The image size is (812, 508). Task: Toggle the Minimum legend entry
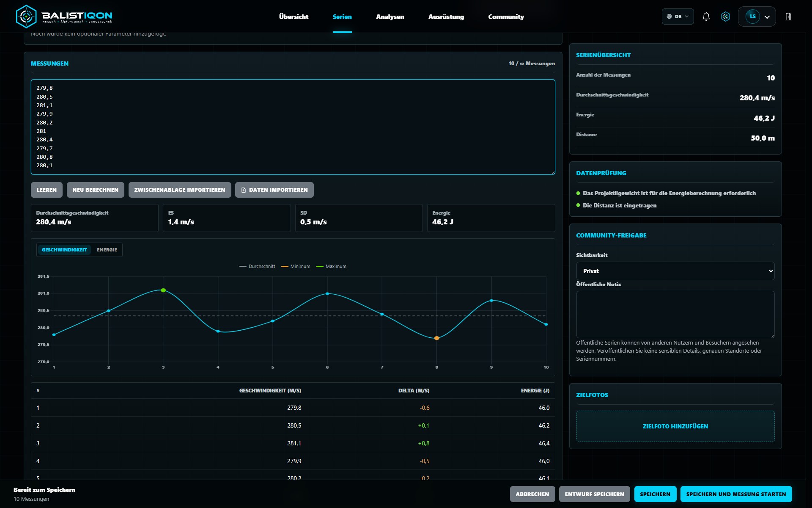tap(296, 266)
